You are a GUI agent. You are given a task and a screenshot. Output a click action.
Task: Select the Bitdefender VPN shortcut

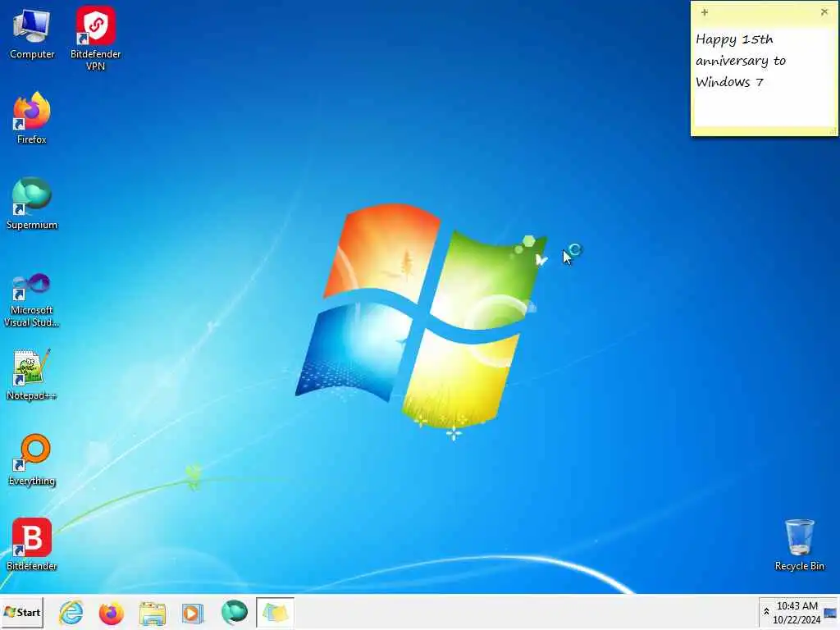click(x=95, y=39)
